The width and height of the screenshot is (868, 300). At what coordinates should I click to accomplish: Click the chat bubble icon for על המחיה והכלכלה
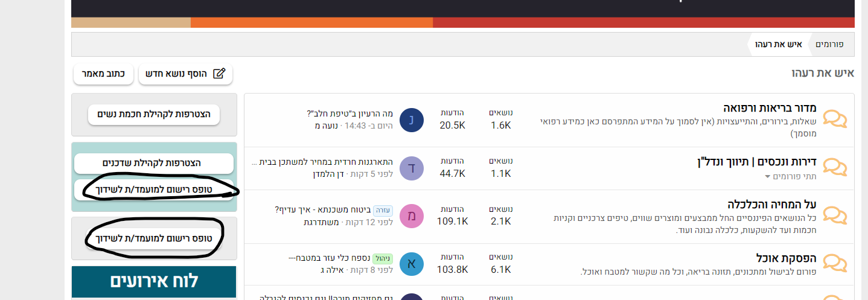point(835,215)
